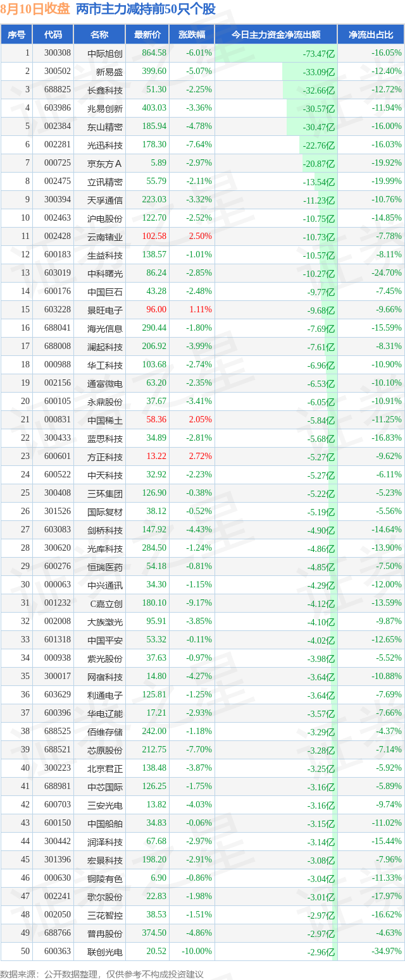405x980 pixels.
Task: Select 云南锗业 price 102.58
Action: (154, 236)
